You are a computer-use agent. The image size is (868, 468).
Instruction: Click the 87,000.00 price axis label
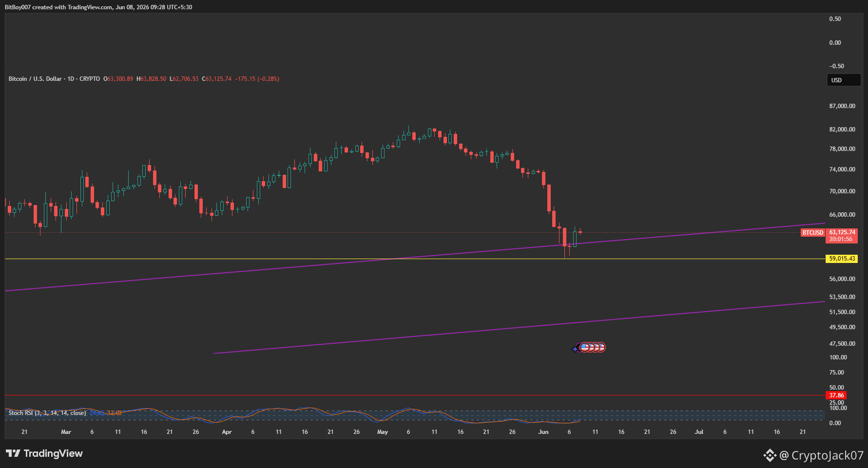[842, 106]
